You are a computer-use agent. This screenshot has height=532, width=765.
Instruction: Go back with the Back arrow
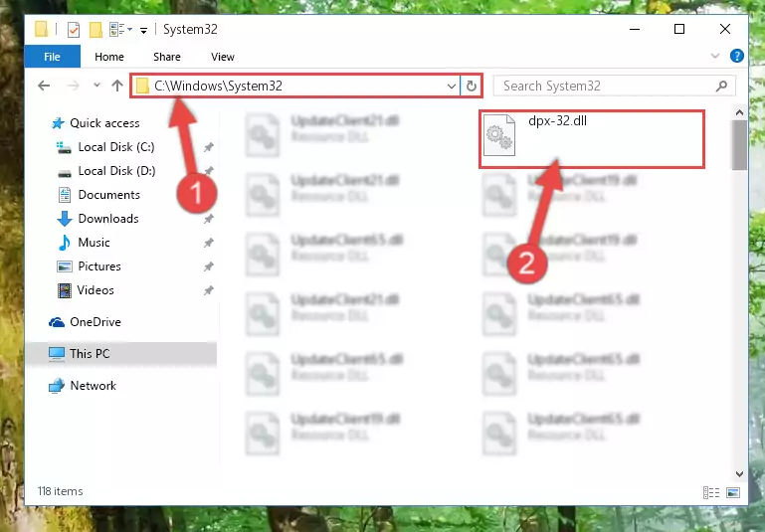click(x=44, y=86)
